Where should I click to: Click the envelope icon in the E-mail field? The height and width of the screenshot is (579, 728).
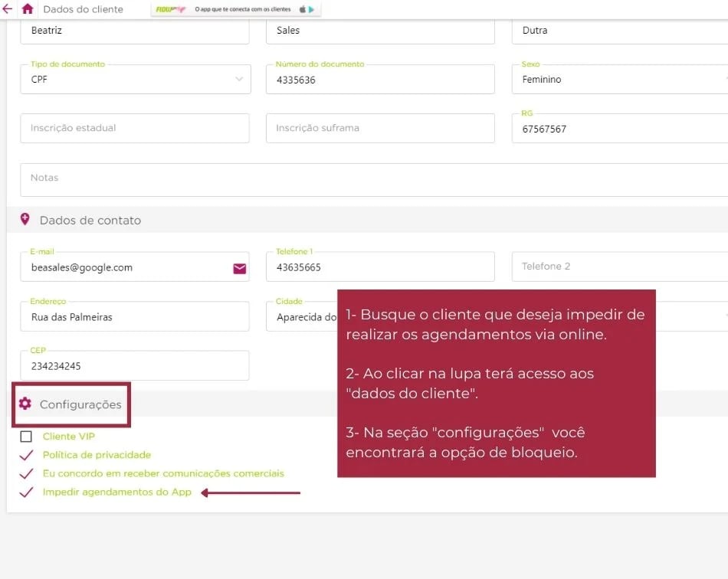coord(240,268)
